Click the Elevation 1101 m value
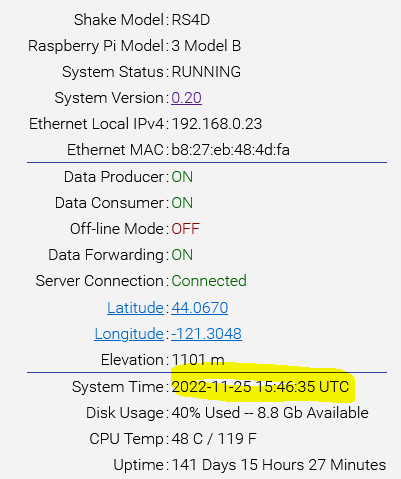The image size is (401, 479). point(198,360)
